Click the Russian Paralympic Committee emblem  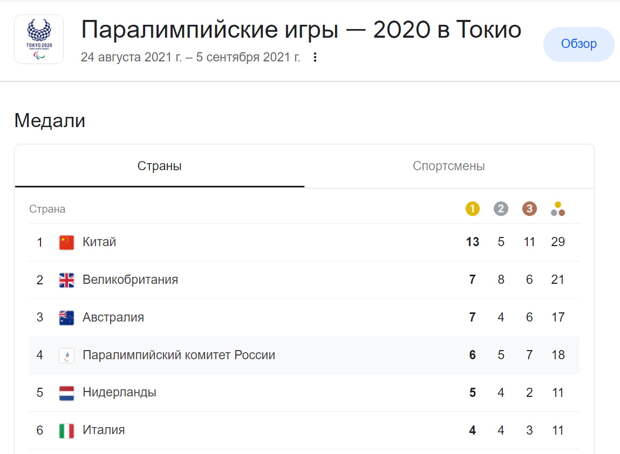point(66,355)
